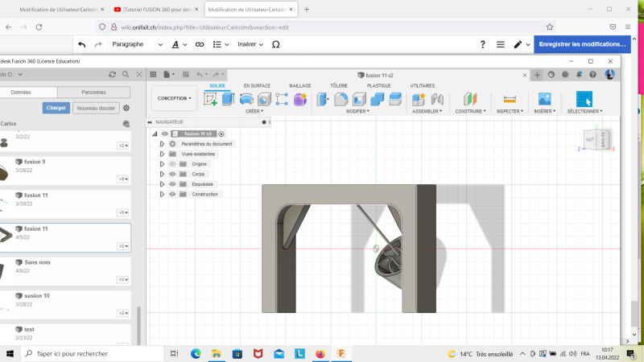Switch to the EN SURFACE tab
This screenshot has width=644, height=362.
click(257, 85)
